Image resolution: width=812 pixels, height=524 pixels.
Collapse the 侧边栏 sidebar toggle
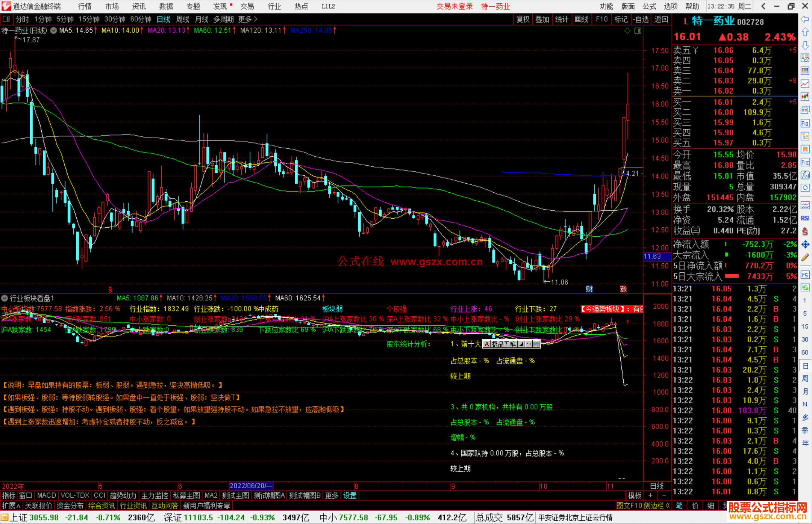point(657,506)
